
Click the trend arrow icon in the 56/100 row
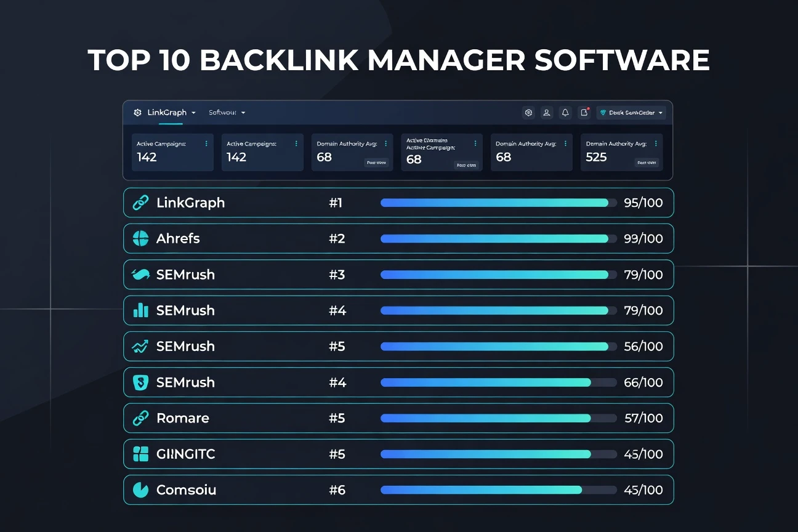(140, 347)
